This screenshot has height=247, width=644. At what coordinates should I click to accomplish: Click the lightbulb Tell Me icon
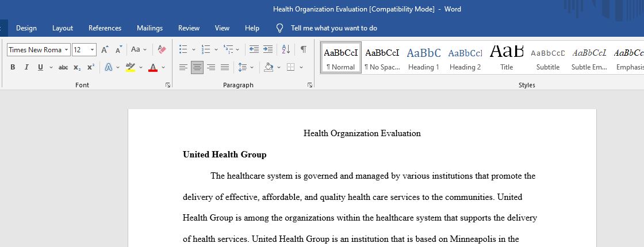pos(279,28)
